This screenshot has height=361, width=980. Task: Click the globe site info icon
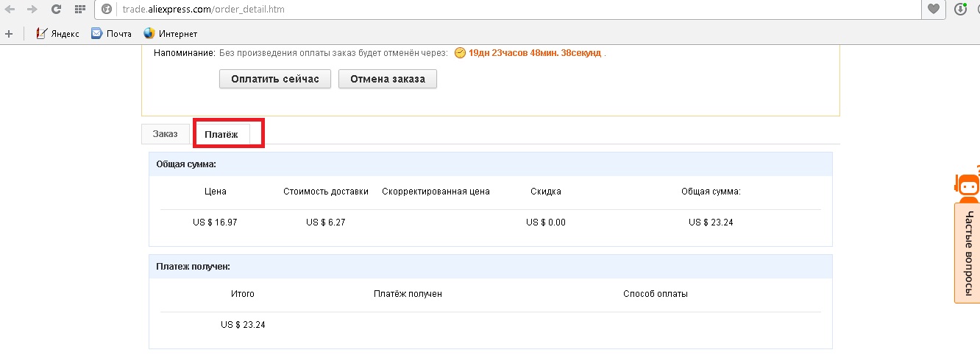pyautogui.click(x=106, y=10)
